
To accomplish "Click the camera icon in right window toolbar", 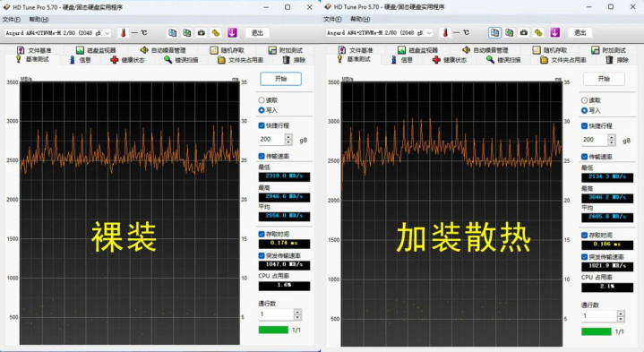I will point(524,32).
